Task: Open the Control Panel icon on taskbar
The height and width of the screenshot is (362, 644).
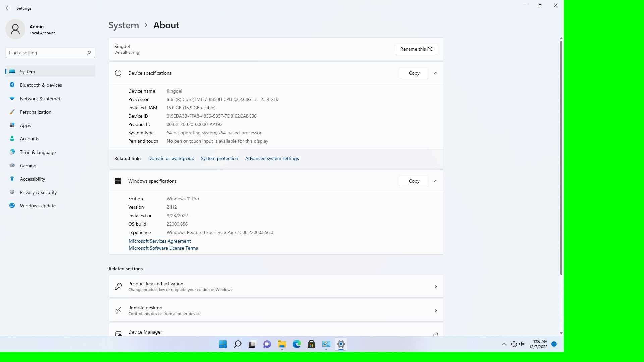Action: 326,344
